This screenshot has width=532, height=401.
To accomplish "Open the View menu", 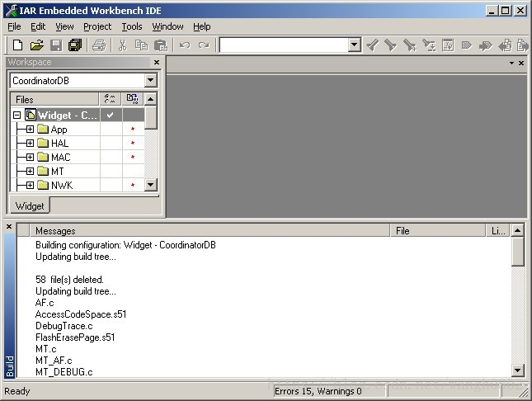I will 64,26.
